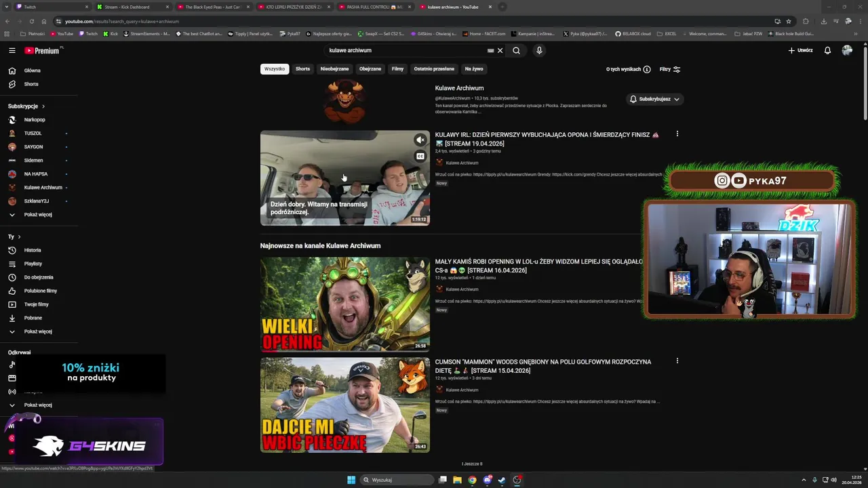Image resolution: width=868 pixels, height=488 pixels.
Task: Open the Windows Start menu
Action: click(351, 480)
